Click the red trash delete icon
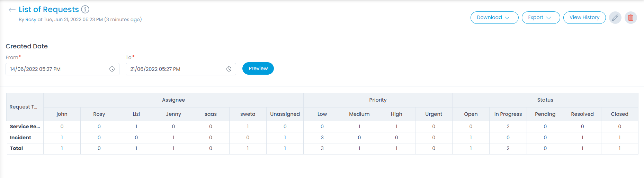Screen dimensions: 644x178 click(630, 18)
